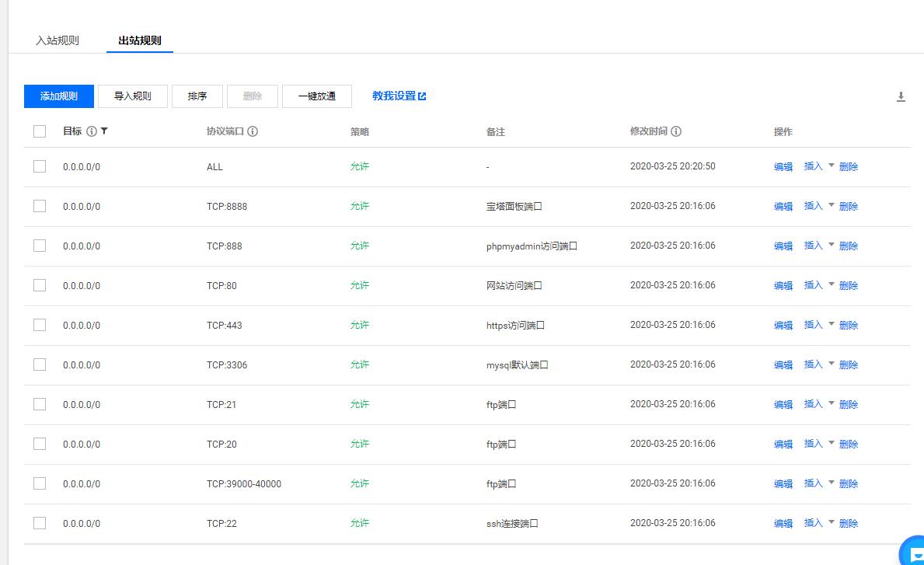This screenshot has width=924, height=565.
Task: Click the info icon next to 修改时间
Action: [x=676, y=131]
